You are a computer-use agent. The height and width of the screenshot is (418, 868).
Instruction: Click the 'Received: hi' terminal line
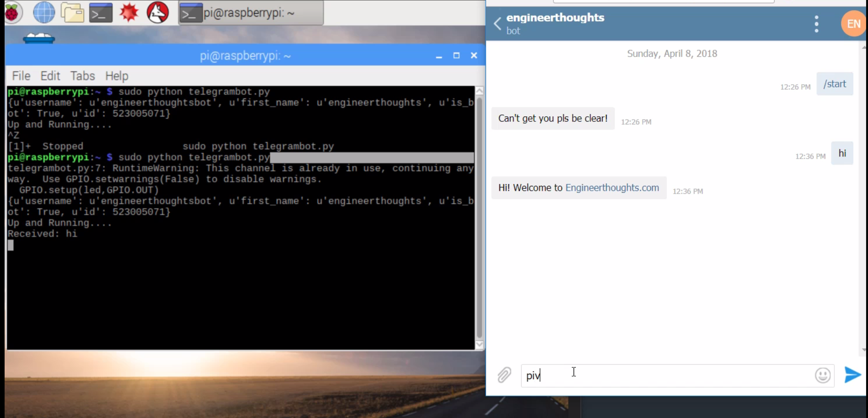tap(42, 234)
